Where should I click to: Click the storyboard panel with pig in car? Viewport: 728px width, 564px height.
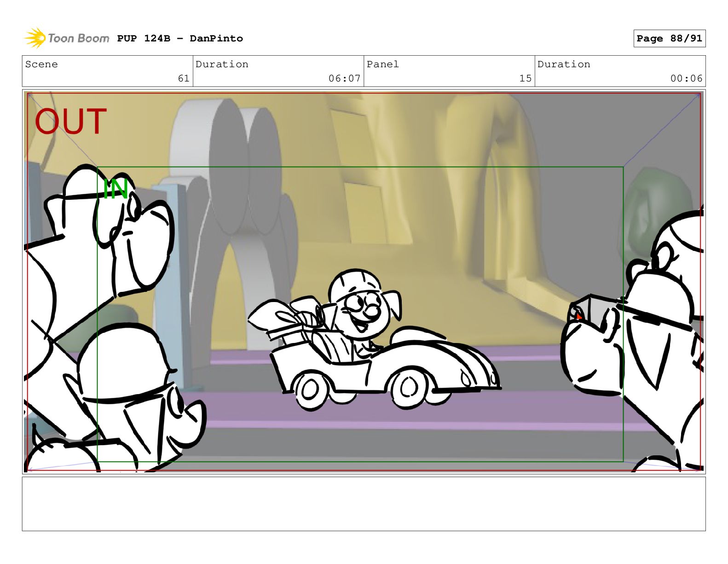click(x=364, y=282)
